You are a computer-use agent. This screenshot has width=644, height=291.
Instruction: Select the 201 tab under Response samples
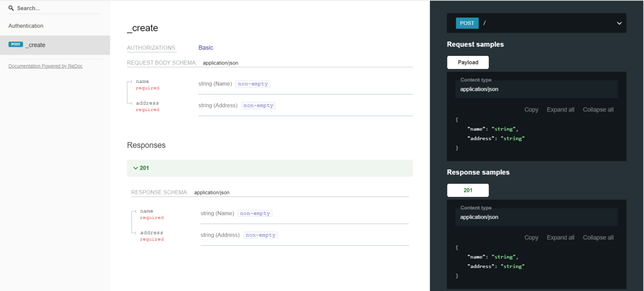pyautogui.click(x=467, y=190)
